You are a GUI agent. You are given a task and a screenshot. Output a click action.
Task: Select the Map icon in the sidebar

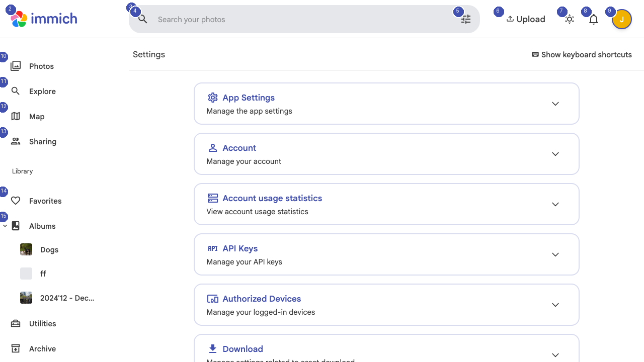pyautogui.click(x=16, y=116)
